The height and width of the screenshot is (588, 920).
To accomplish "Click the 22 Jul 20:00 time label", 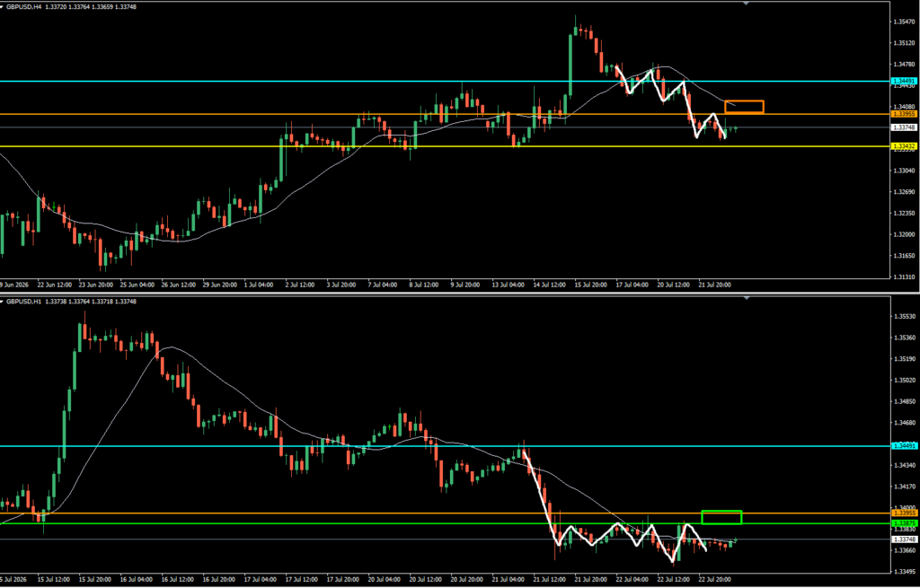I will (x=715, y=580).
